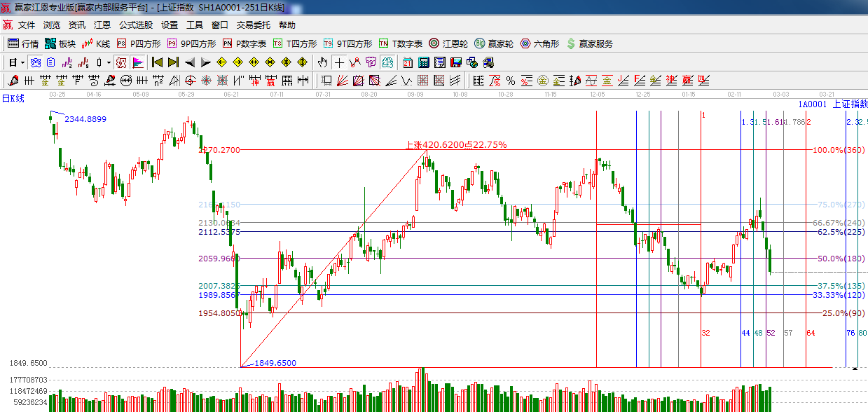Screen dimensions: 868x412
Task: Toggle the colored flag indicator button
Action: [x=137, y=62]
